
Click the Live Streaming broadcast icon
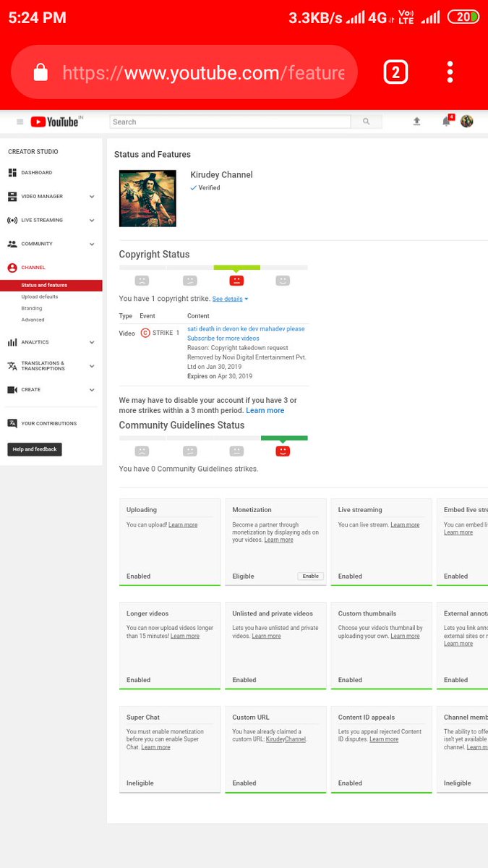tap(12, 220)
